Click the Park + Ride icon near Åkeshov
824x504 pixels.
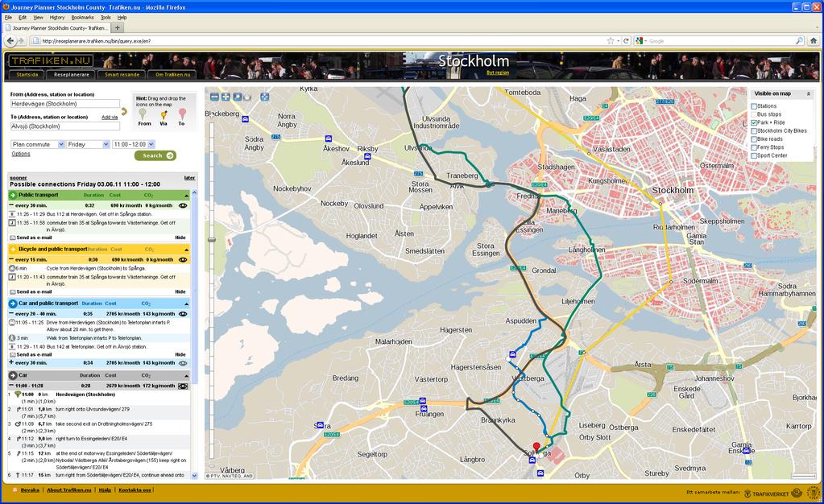tap(329, 138)
